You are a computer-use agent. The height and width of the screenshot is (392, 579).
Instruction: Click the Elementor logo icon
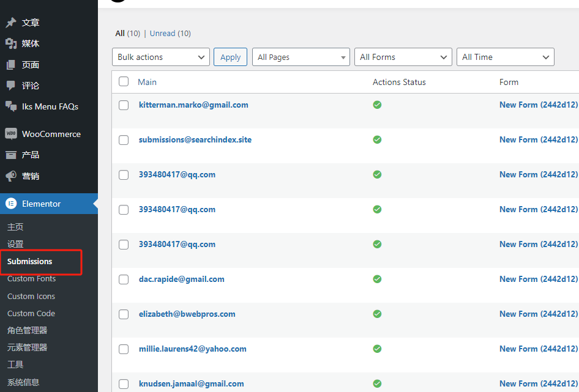pyautogui.click(x=11, y=204)
